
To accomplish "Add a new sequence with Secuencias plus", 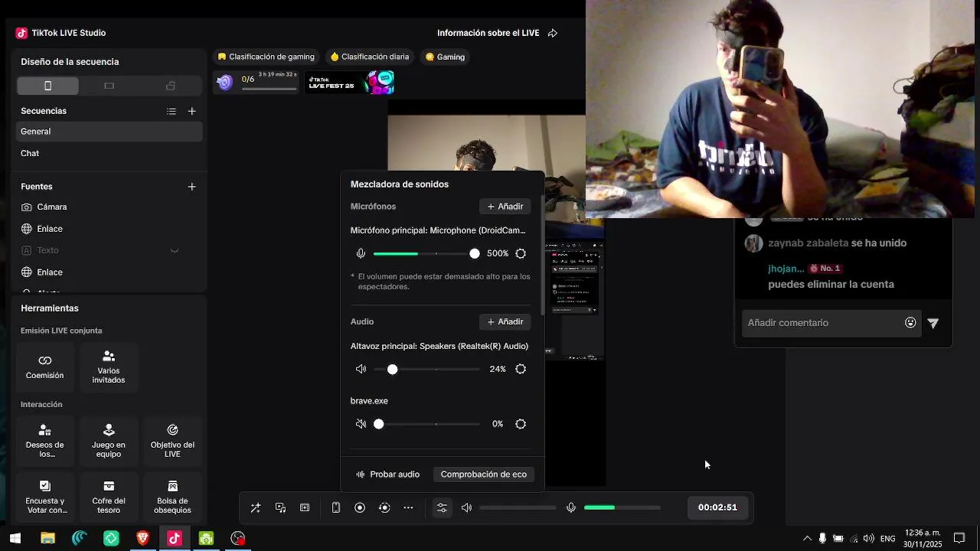I will [x=192, y=111].
